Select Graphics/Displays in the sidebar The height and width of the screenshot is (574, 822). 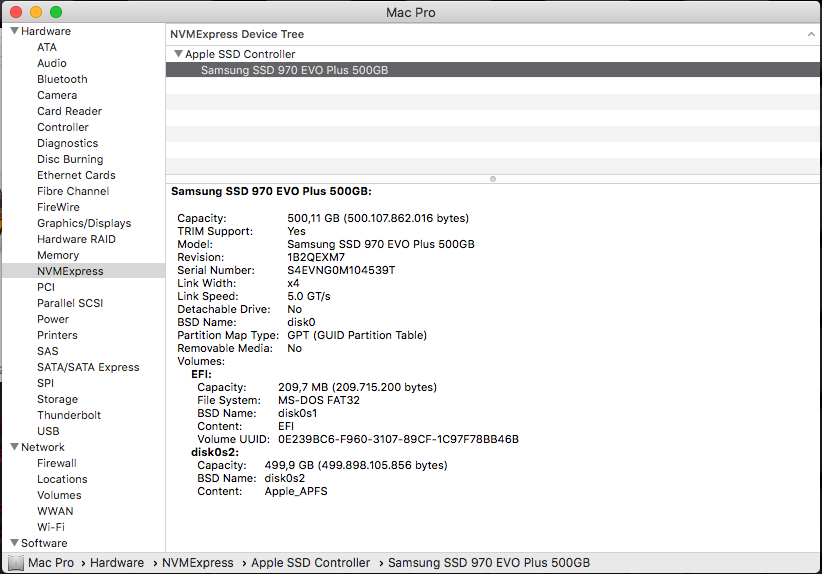(x=84, y=223)
